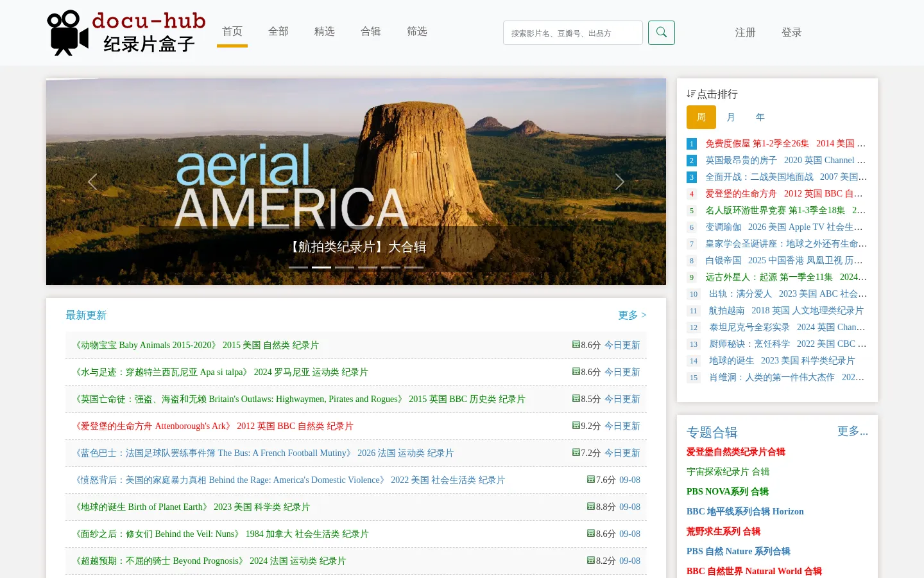The image size is (924, 578).
Task: Open rank 6 变调瑜伽 in ranking
Action: point(784,227)
